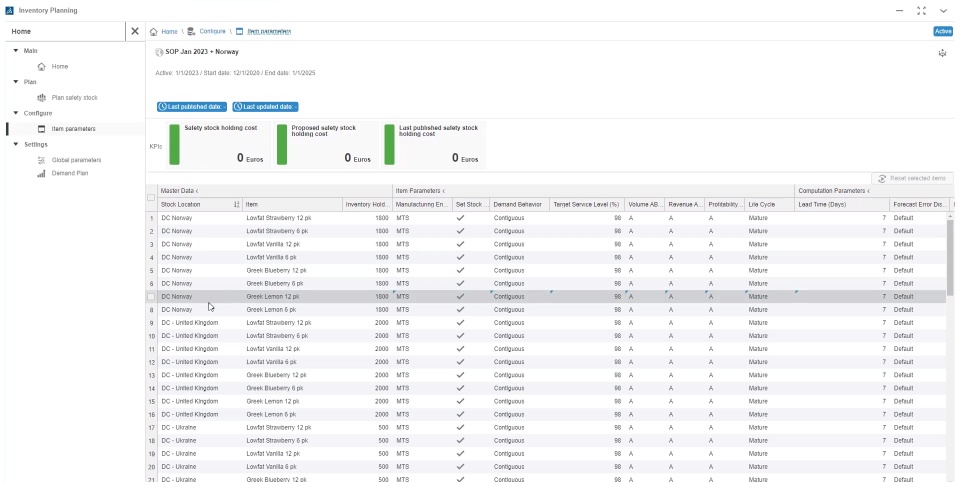Collapse the Main section in the sidebar
The height and width of the screenshot is (482, 960).
coord(16,51)
